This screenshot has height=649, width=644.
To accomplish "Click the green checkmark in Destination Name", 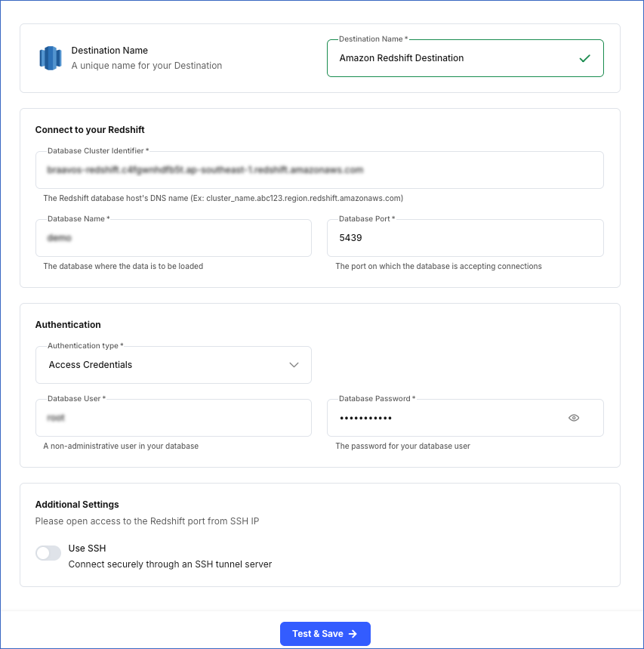I will pyautogui.click(x=585, y=57).
